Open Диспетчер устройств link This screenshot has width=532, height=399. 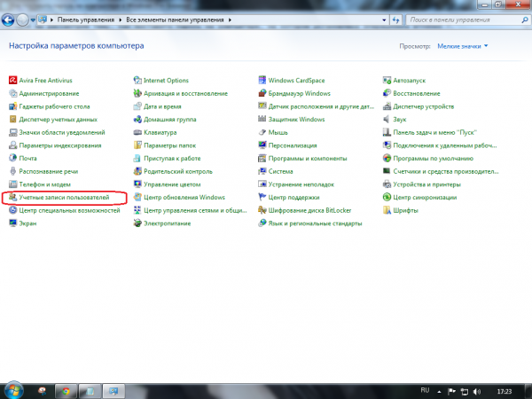click(x=424, y=106)
